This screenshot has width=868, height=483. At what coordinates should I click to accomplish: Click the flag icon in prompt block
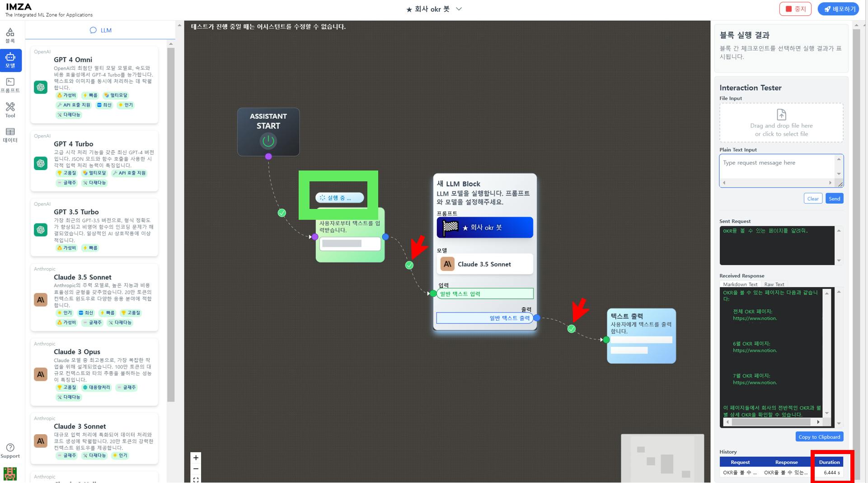tap(450, 227)
